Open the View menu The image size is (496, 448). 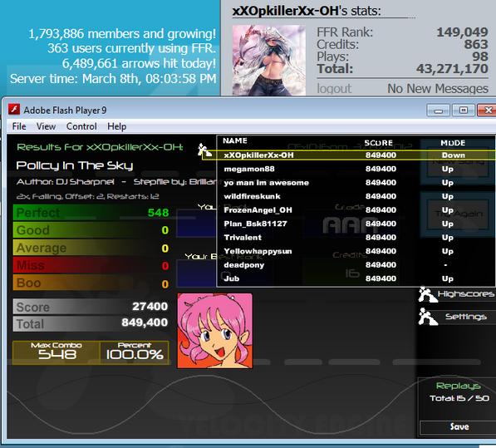(x=46, y=126)
